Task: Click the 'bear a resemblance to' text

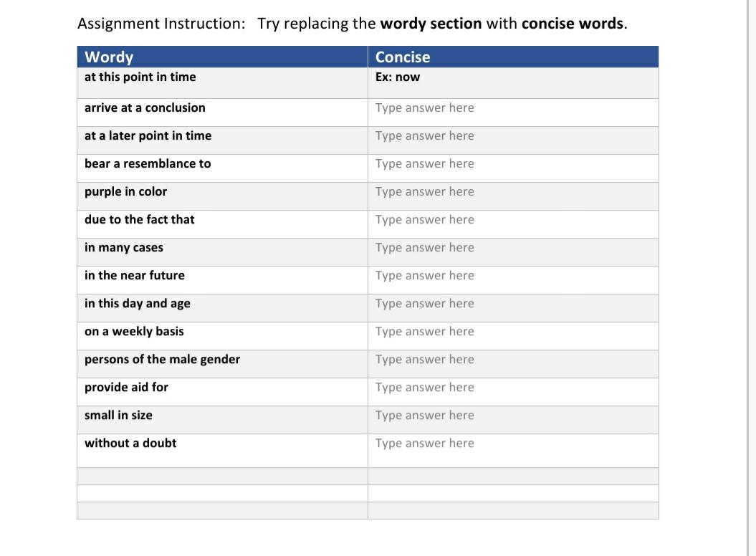Action: 148,164
